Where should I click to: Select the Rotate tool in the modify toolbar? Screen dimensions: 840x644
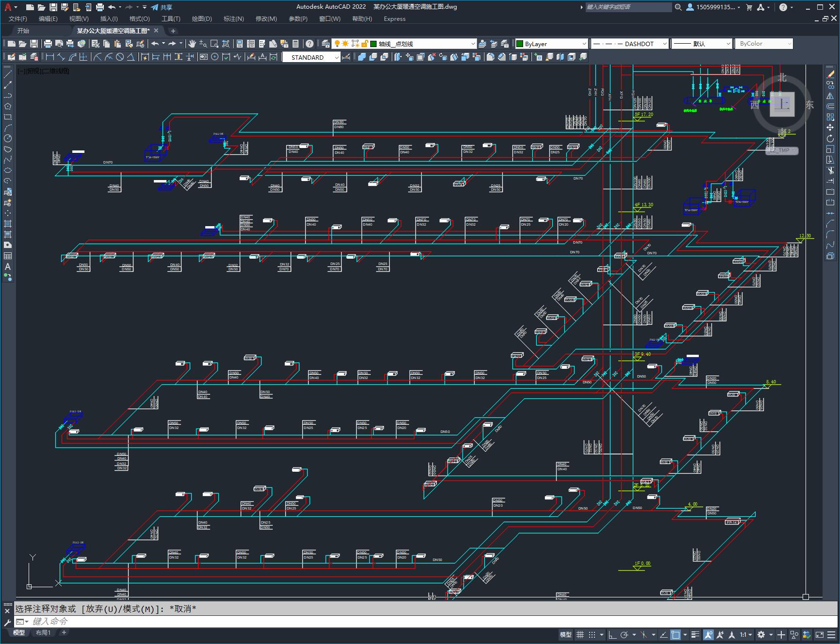tap(830, 138)
